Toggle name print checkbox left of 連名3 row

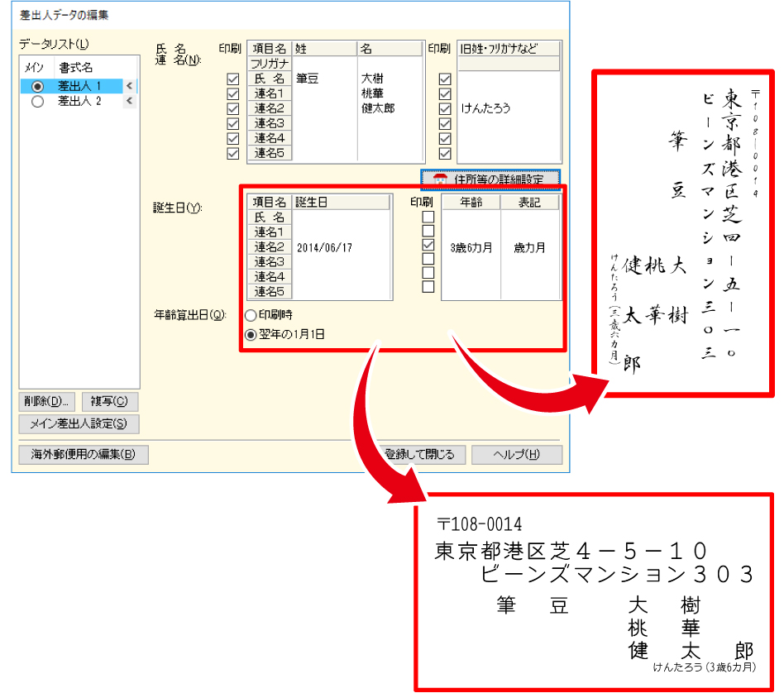(232, 123)
